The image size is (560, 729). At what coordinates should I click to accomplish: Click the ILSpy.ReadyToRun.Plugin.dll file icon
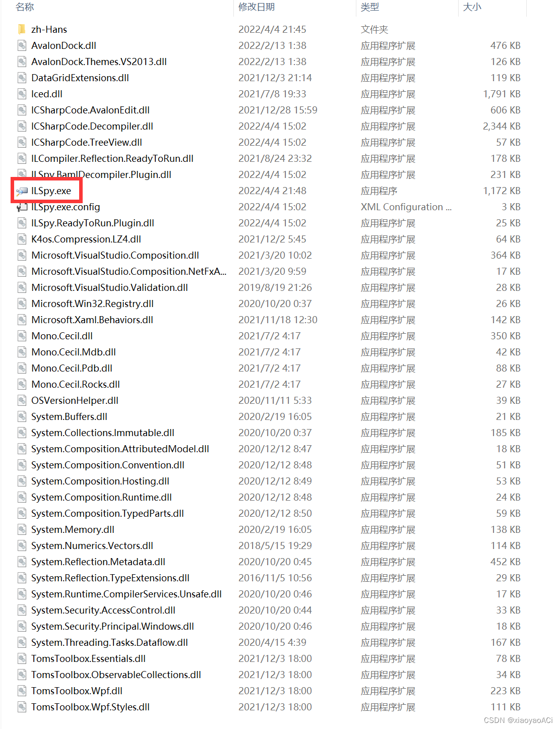(22, 223)
